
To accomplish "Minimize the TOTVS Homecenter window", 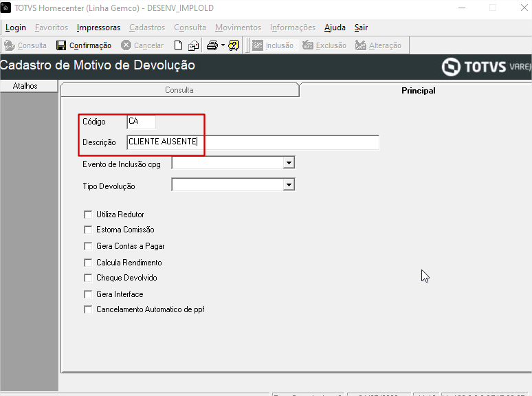I will pos(462,8).
